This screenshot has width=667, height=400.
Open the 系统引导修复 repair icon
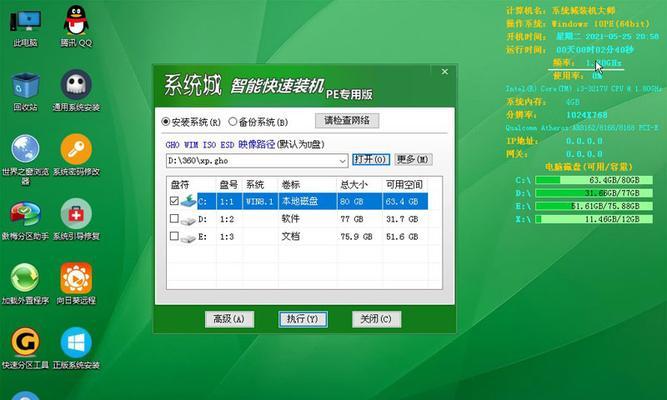click(76, 215)
